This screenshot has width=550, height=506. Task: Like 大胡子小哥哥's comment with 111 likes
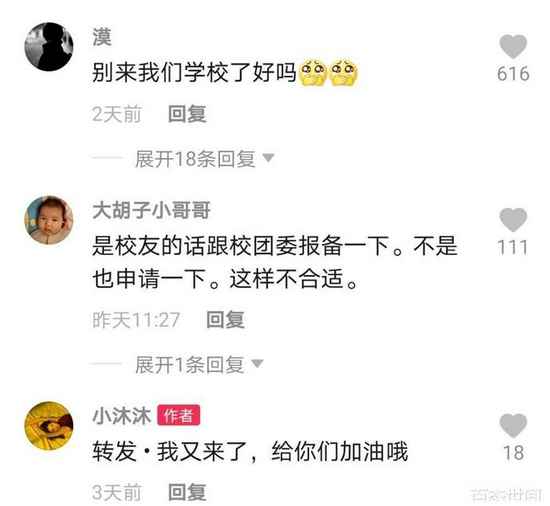coord(513,220)
